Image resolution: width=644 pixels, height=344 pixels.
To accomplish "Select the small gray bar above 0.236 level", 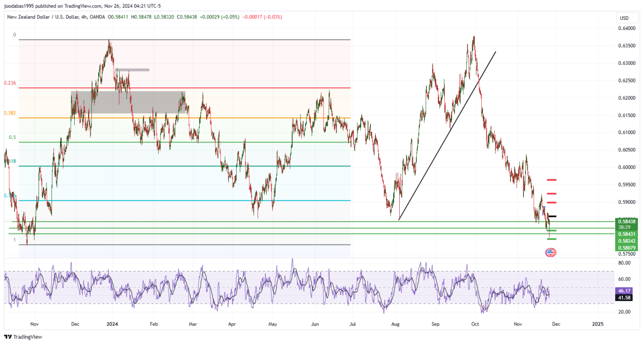I will (x=132, y=69).
